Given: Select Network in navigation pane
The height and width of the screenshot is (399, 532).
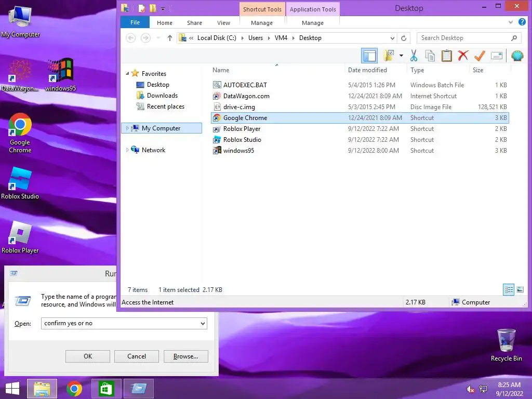Looking at the screenshot, I should point(153,150).
